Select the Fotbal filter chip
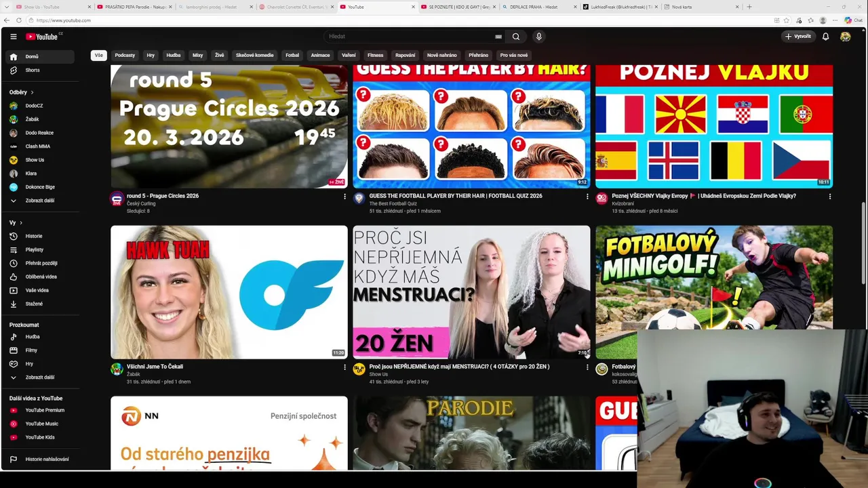The image size is (868, 488). click(292, 56)
